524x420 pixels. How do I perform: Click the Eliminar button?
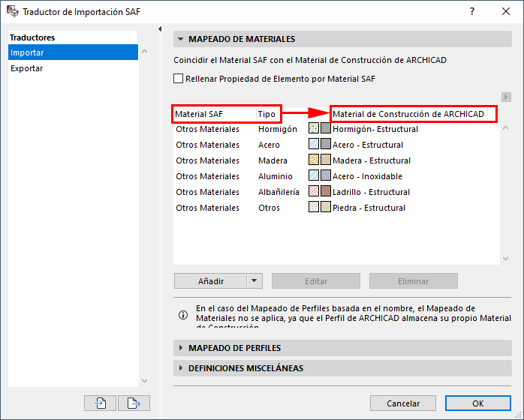414,280
